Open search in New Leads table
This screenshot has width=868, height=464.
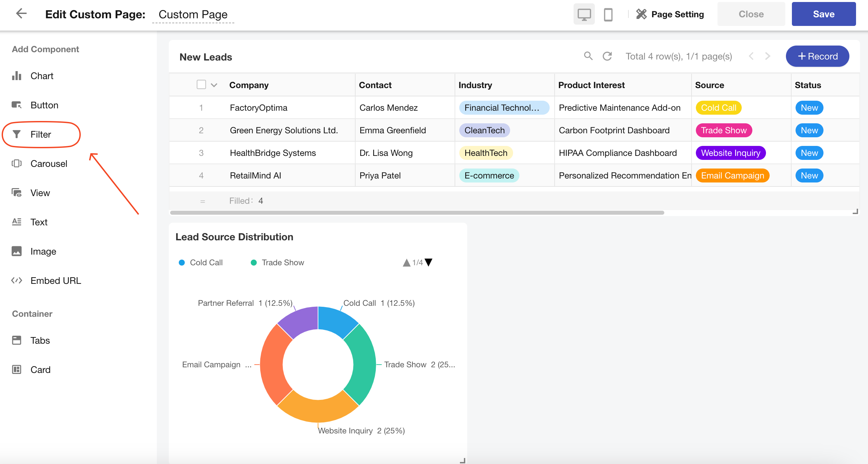588,56
